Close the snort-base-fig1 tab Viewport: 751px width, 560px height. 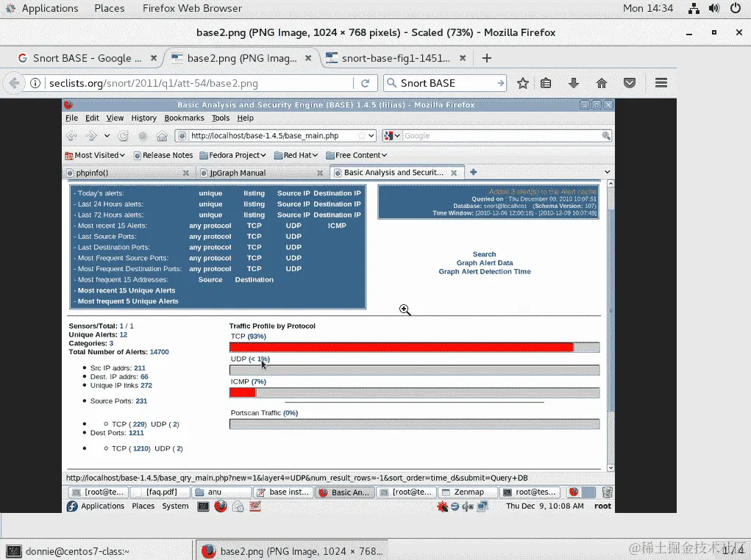coord(462,58)
